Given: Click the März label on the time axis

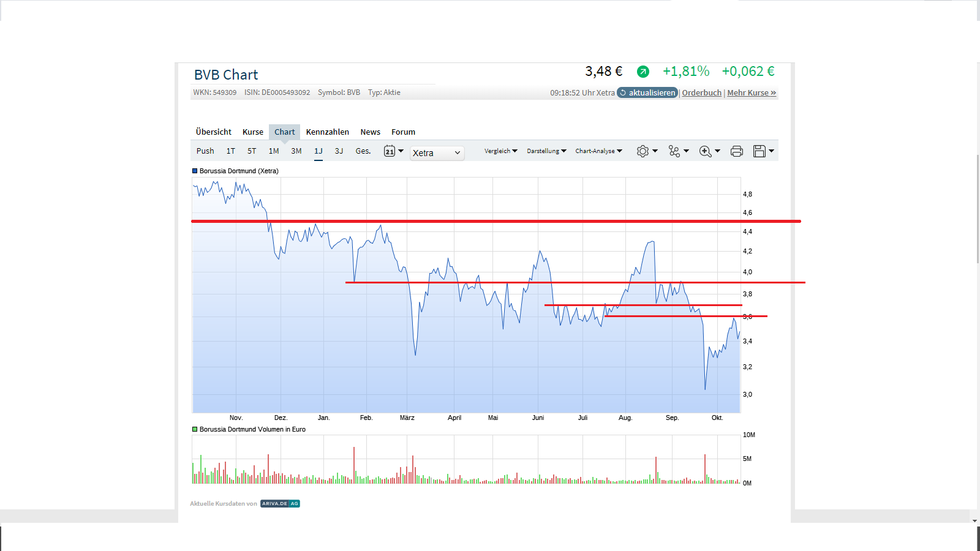Looking at the screenshot, I should (x=407, y=418).
